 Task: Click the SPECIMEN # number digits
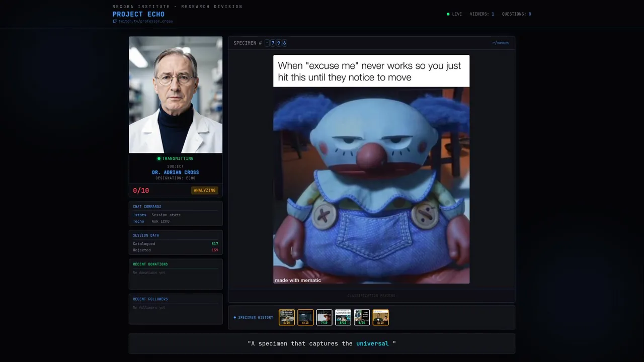pos(276,43)
